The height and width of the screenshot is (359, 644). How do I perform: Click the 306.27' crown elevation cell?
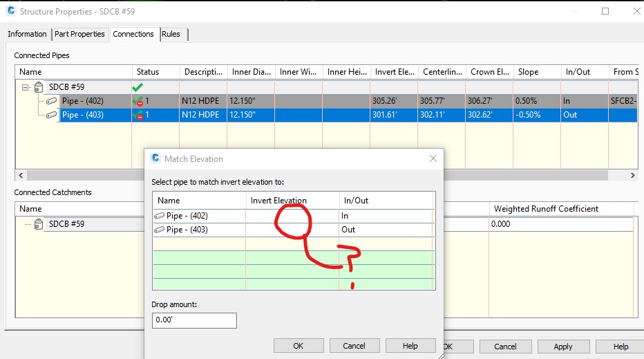tap(490, 101)
